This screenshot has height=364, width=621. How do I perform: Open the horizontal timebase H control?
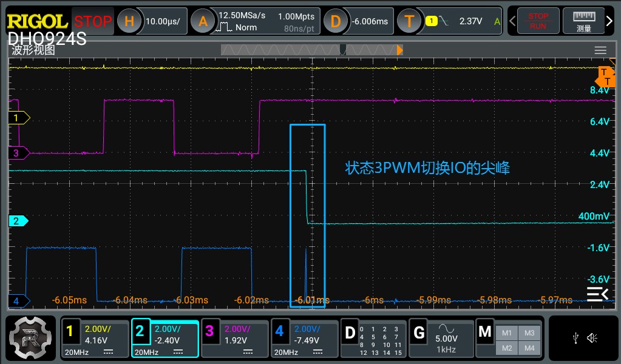point(128,19)
